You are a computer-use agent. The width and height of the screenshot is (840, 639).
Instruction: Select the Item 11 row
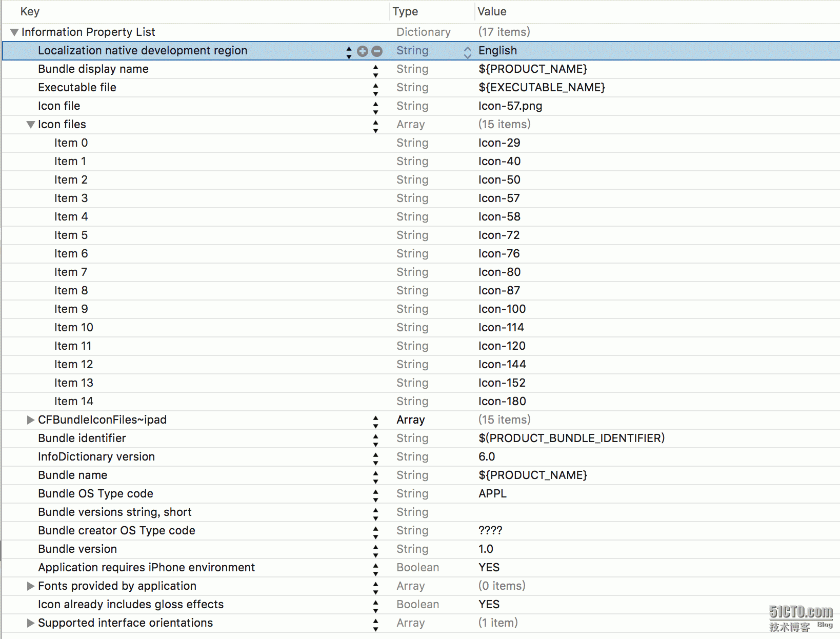(x=421, y=346)
